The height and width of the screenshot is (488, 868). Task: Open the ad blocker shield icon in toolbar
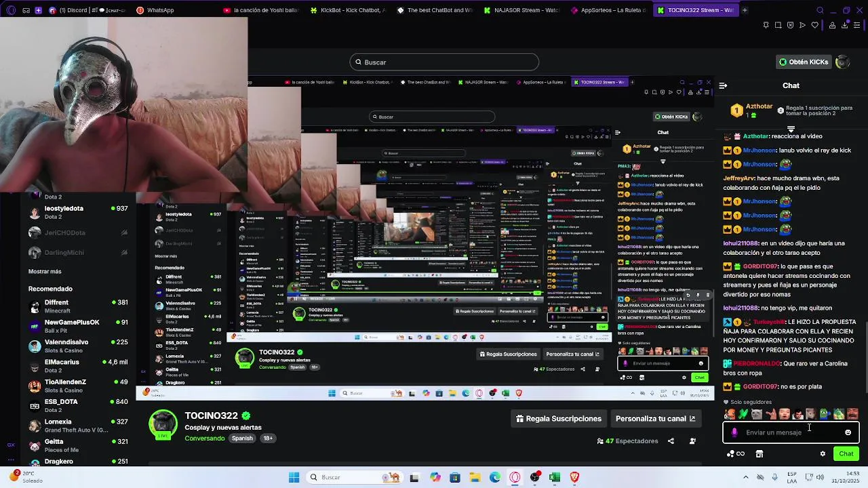pyautogui.click(x=790, y=25)
